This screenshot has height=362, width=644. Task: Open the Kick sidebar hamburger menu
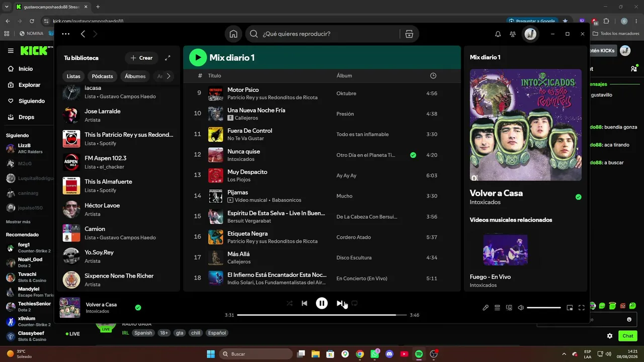[x=11, y=50]
